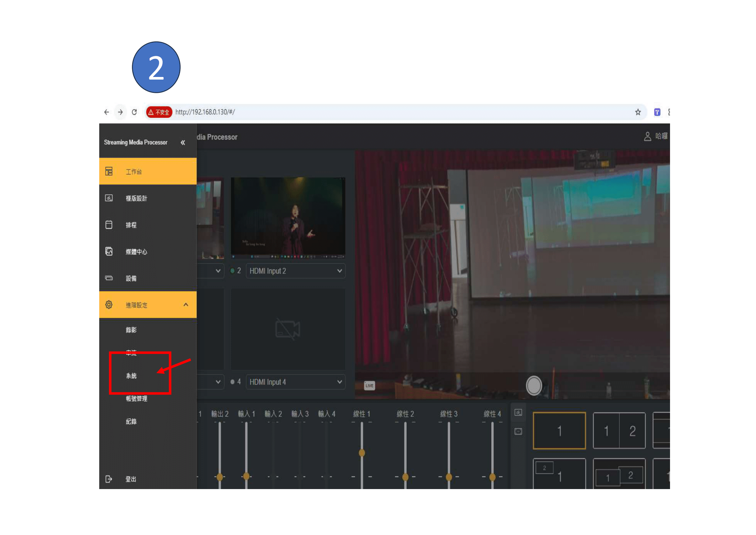Select single-view layout 1
Viewport: 756px width, 535px height.
pyautogui.click(x=559, y=431)
